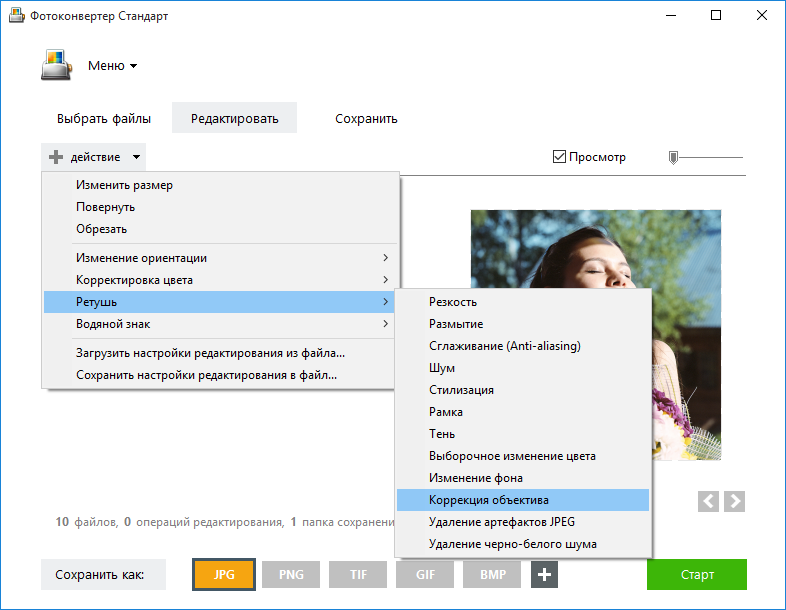Image resolution: width=786 pixels, height=610 pixels.
Task: Choose Сглаживание (Anti-aliasing) option
Action: pos(523,346)
